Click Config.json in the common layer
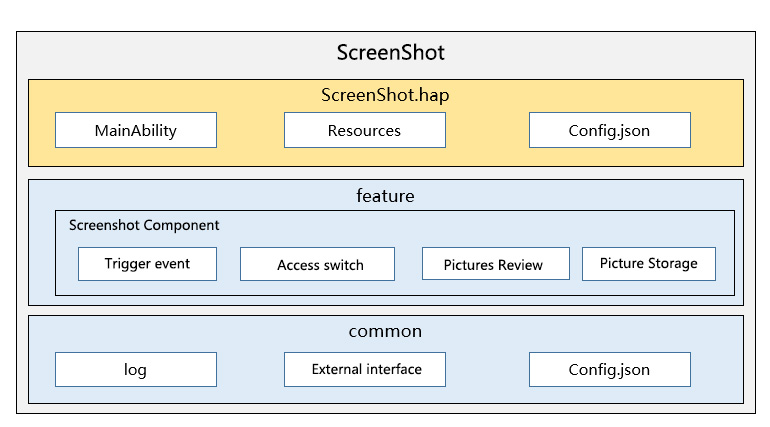770x427 pixels. click(609, 369)
